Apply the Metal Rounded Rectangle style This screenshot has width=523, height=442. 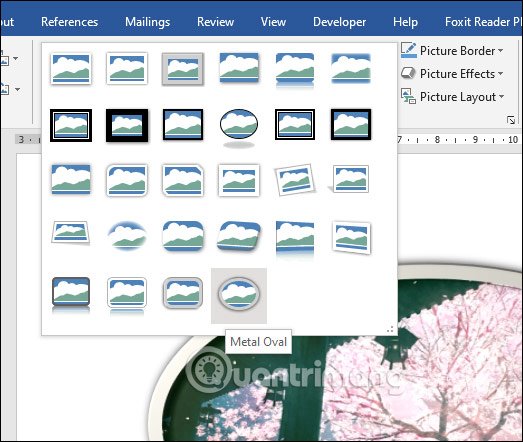[183, 293]
